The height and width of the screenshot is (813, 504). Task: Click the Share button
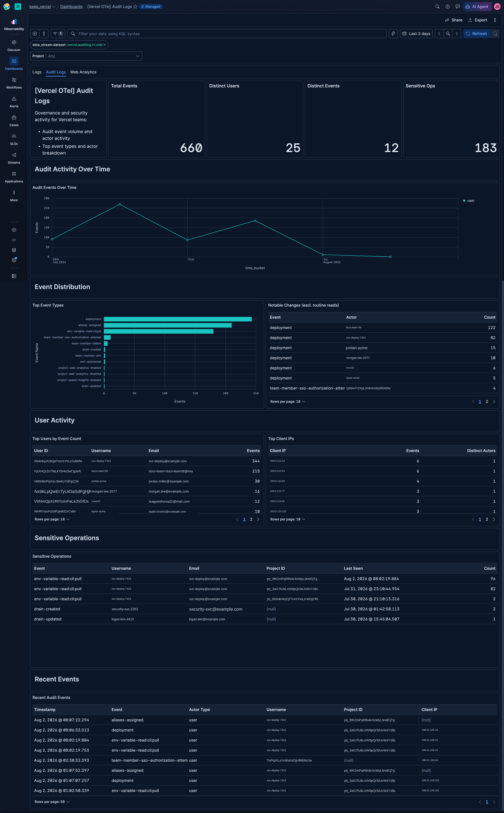[x=453, y=20]
